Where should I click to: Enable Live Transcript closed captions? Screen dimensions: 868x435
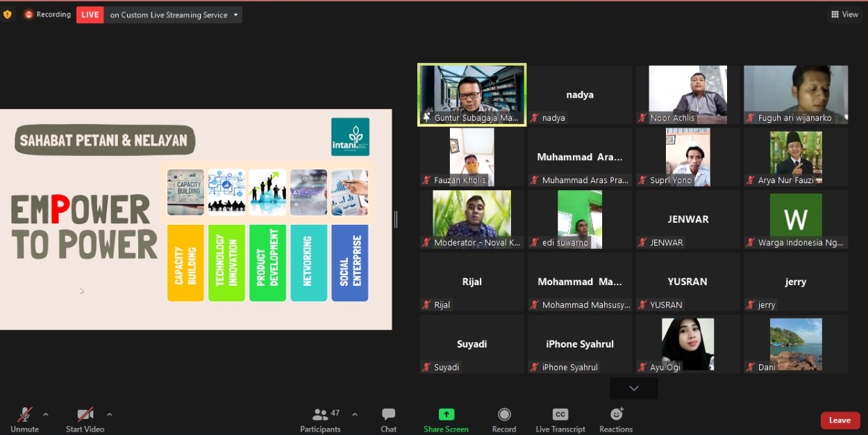click(560, 415)
